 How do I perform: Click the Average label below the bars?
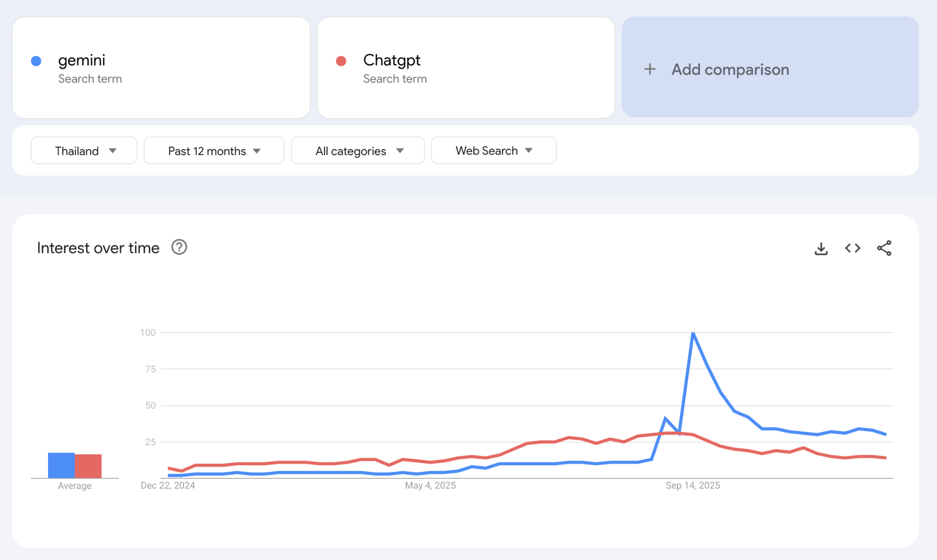(x=75, y=485)
